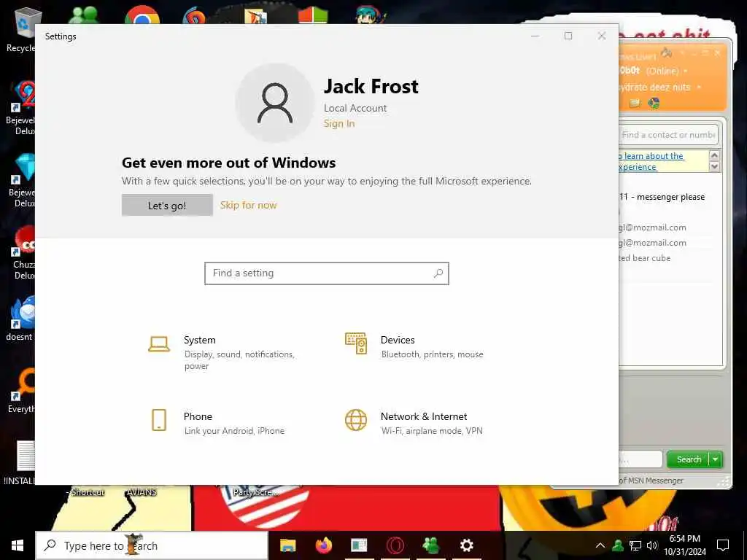Click the magnifier in Find a setting
The height and width of the screenshot is (560, 747).
(x=438, y=273)
